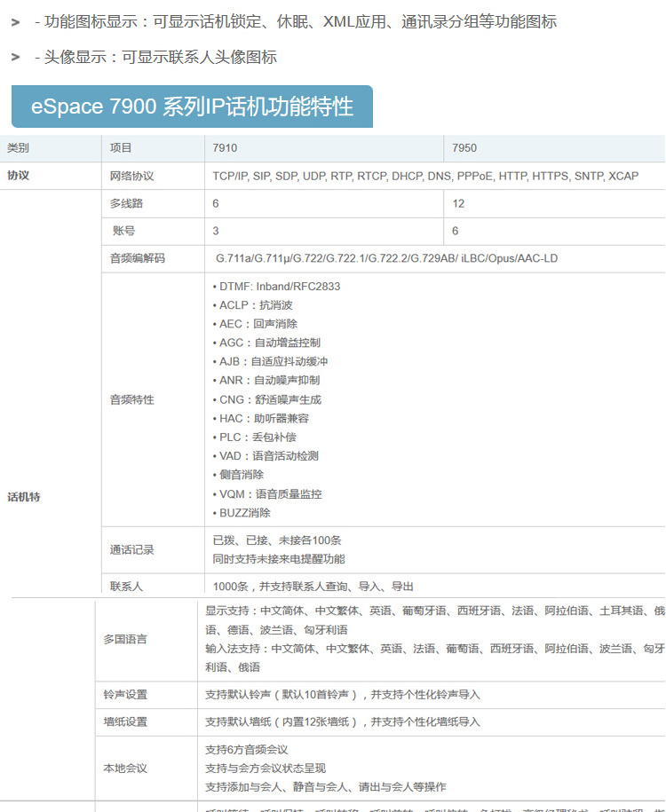Select the 多线路 row label
Image resolution: width=666 pixels, height=812 pixels.
click(x=126, y=203)
